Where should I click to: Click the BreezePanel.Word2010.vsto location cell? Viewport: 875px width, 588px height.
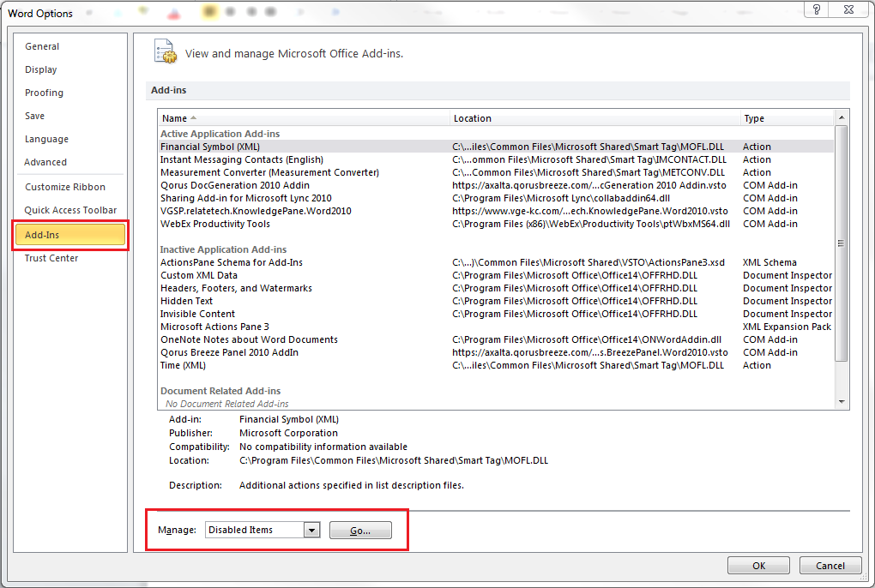coord(590,352)
